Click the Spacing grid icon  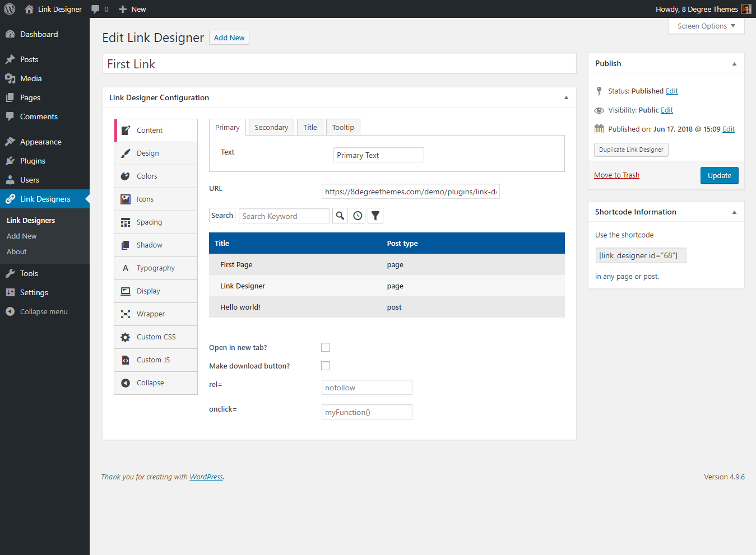tap(126, 222)
